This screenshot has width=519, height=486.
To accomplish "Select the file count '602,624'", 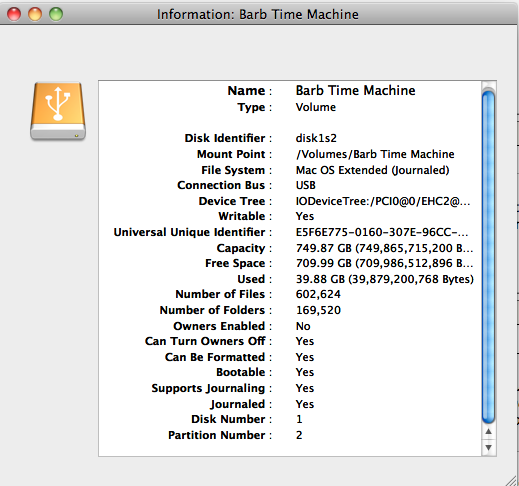I will [318, 294].
